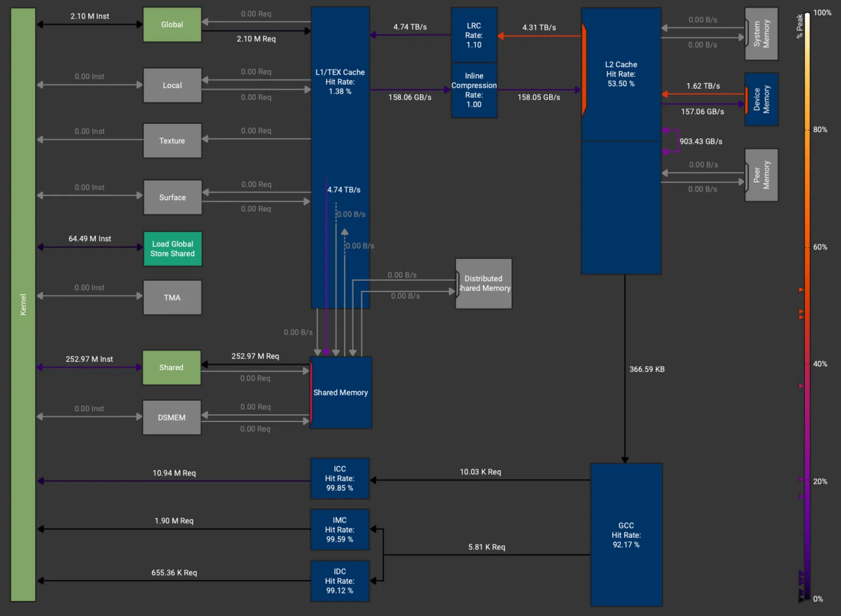
Task: Select the GCC Hit Rate block
Action: (x=626, y=535)
